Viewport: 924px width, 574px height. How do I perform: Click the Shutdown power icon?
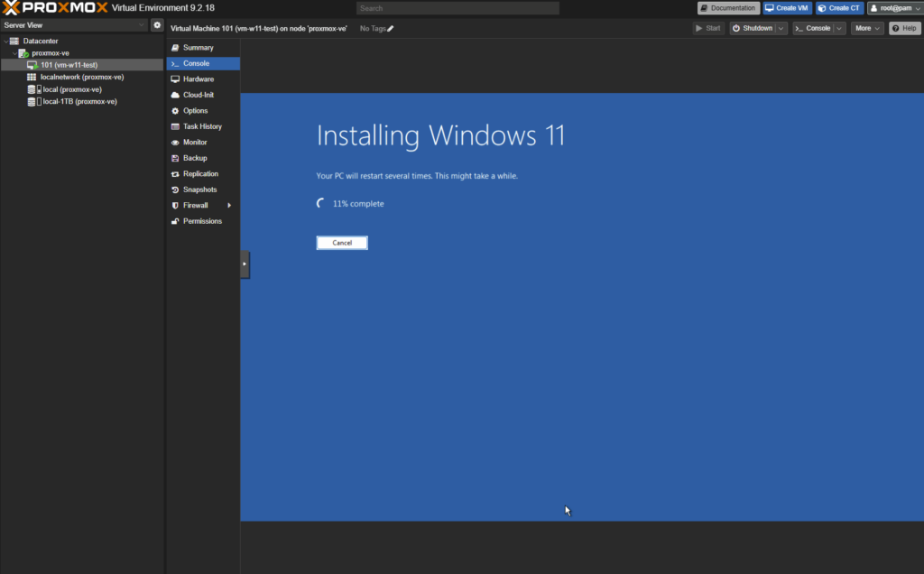click(x=736, y=28)
